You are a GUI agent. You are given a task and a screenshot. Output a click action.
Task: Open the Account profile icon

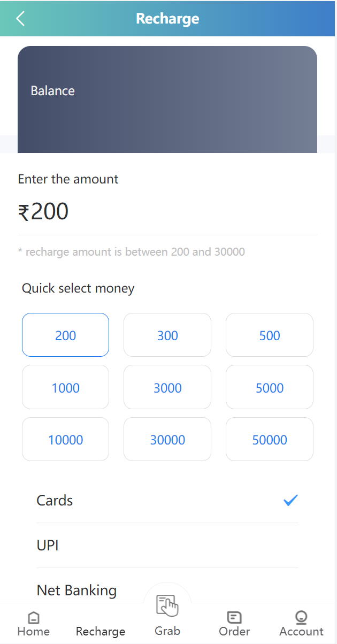pos(301,618)
